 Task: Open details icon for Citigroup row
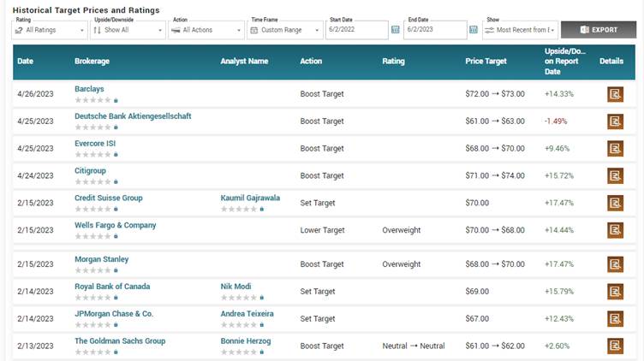pos(615,176)
